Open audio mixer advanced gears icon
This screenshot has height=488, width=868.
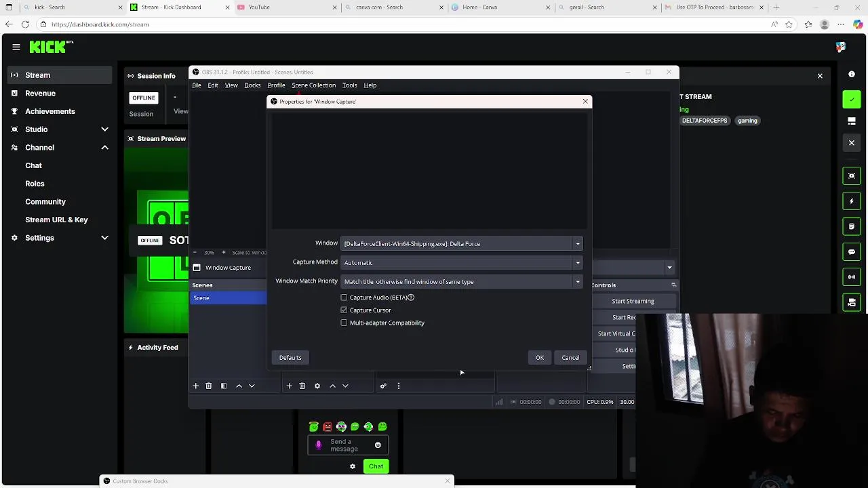click(x=383, y=386)
